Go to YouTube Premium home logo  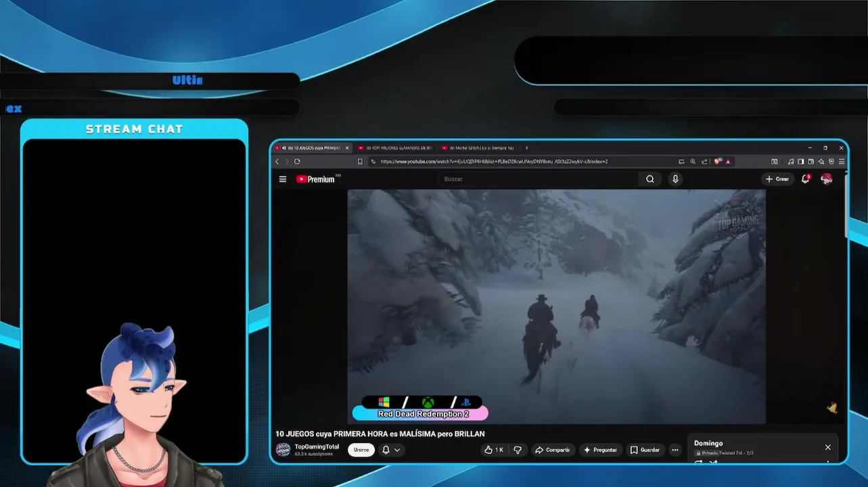point(317,179)
